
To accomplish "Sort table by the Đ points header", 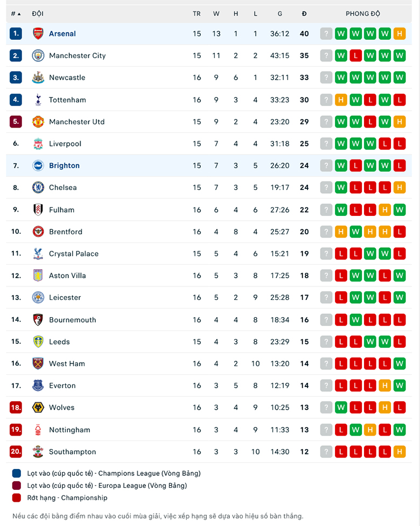I will tap(304, 14).
